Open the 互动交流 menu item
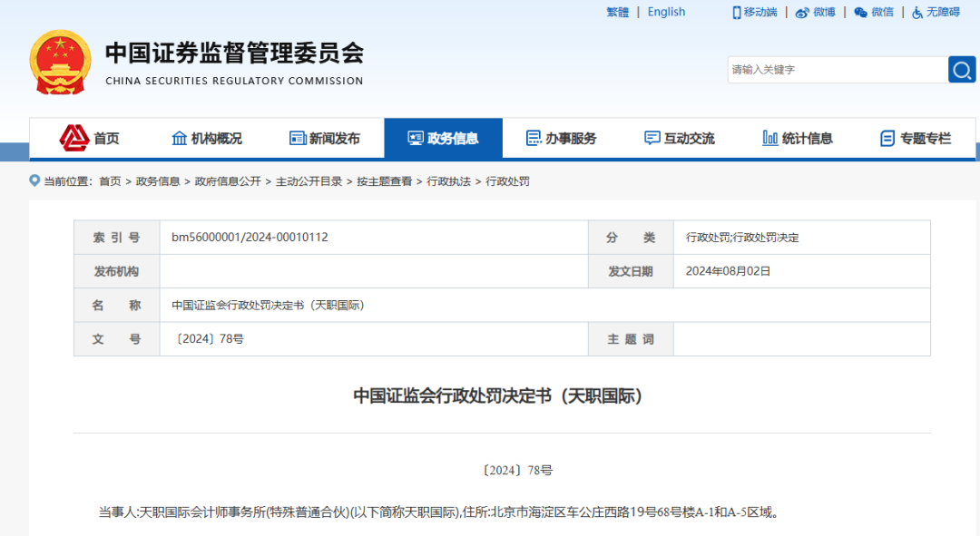Screen dimensions: 980x536 coord(680,138)
